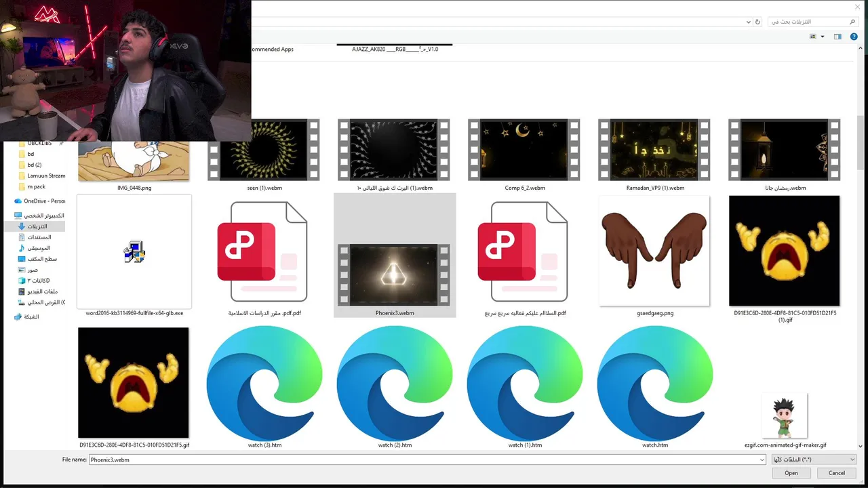Viewport: 868px width, 488px height.
Task: Select the ezgif.com-animated-gif-maker.gif file
Action: coord(785,417)
